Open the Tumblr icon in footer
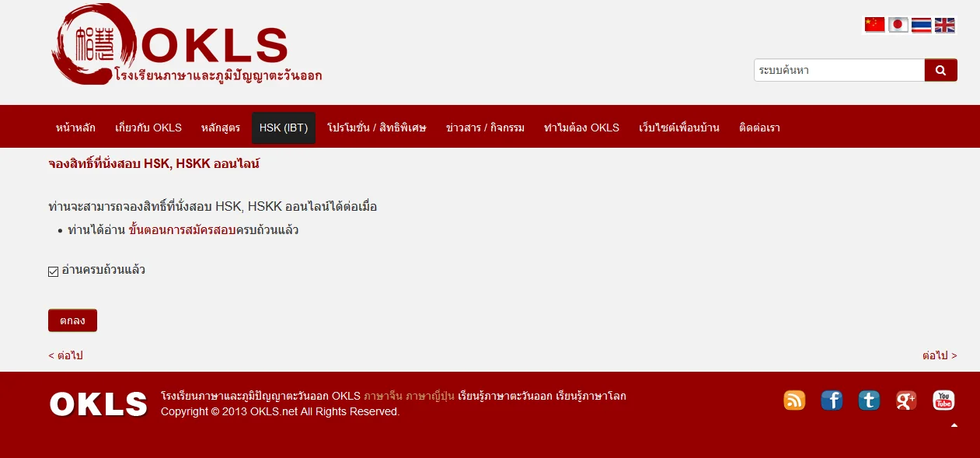This screenshot has height=458, width=980. 869,400
